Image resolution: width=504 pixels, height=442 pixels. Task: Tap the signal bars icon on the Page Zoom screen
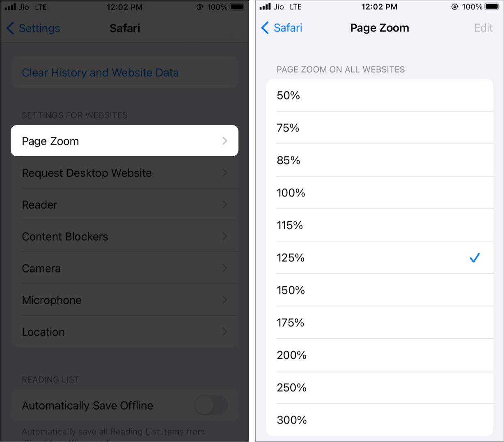tap(265, 7)
